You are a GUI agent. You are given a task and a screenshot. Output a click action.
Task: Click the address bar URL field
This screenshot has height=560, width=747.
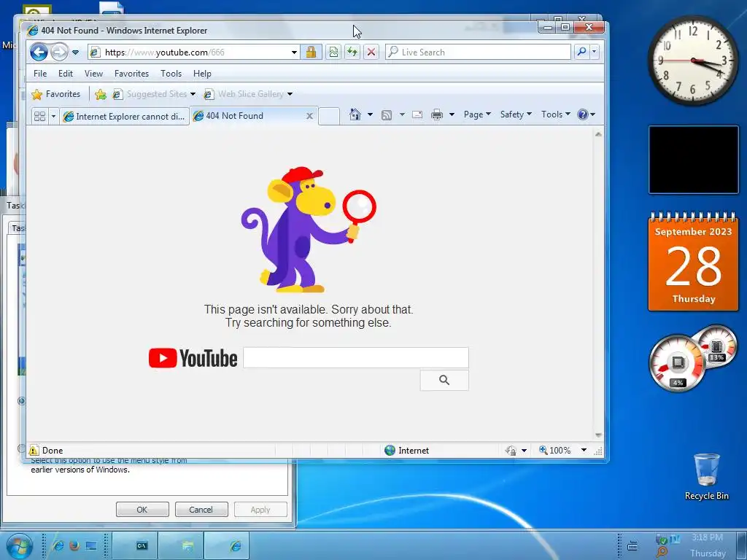pyautogui.click(x=196, y=52)
